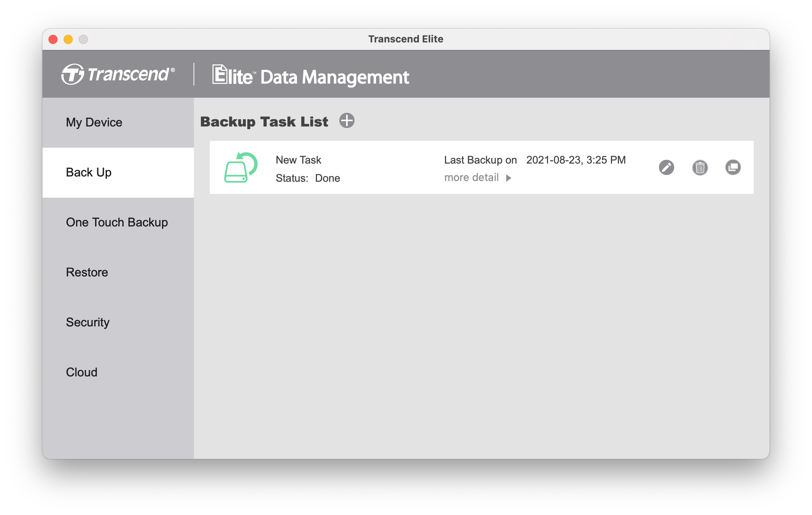Expand more detail arrow for New Task
Image resolution: width=812 pixels, height=515 pixels.
pos(509,178)
